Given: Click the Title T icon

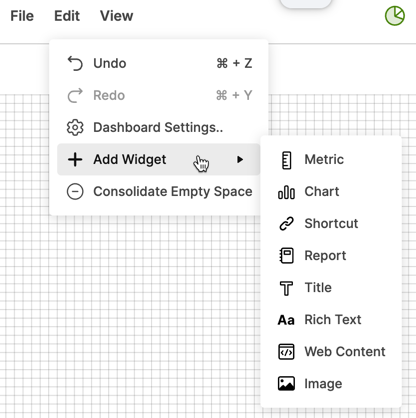Looking at the screenshot, I should pyautogui.click(x=286, y=288).
